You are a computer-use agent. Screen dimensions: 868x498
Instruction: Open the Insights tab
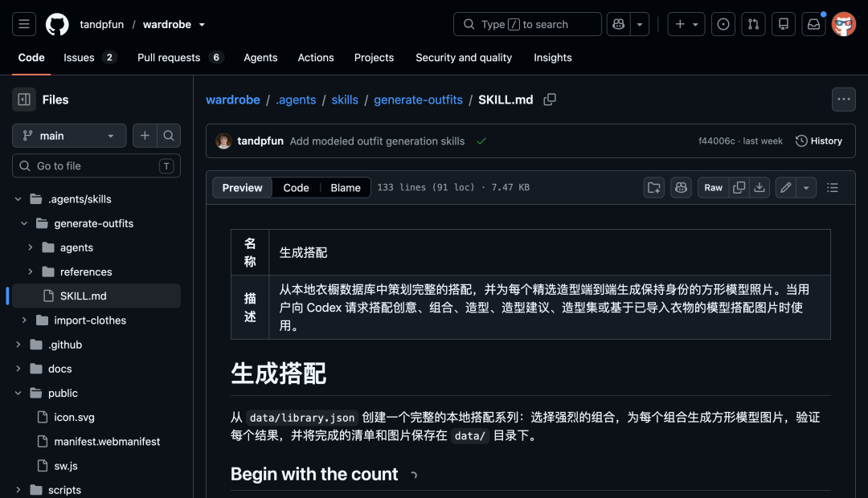552,58
